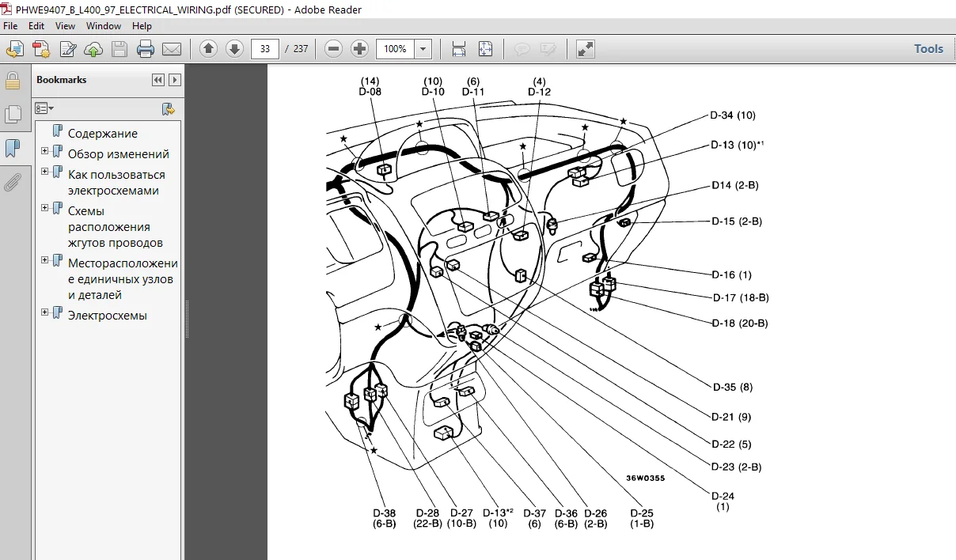956x560 pixels.
Task: Click the Add sticky note comment icon
Action: [522, 49]
